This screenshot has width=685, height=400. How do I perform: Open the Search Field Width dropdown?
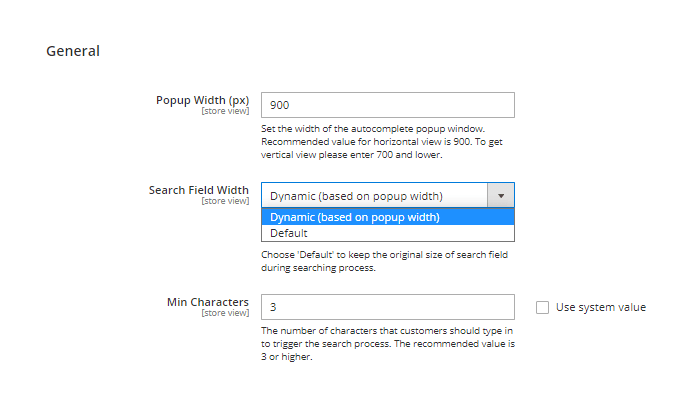pos(375,195)
